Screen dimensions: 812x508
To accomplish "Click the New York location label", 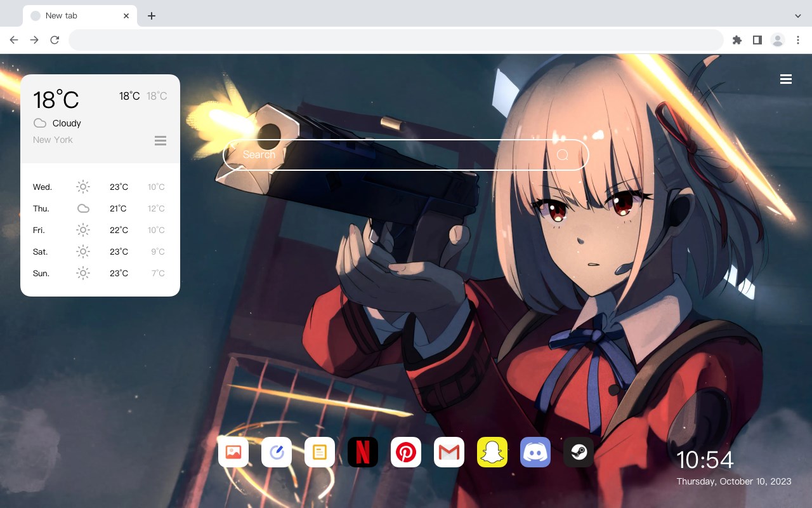I will click(x=53, y=140).
